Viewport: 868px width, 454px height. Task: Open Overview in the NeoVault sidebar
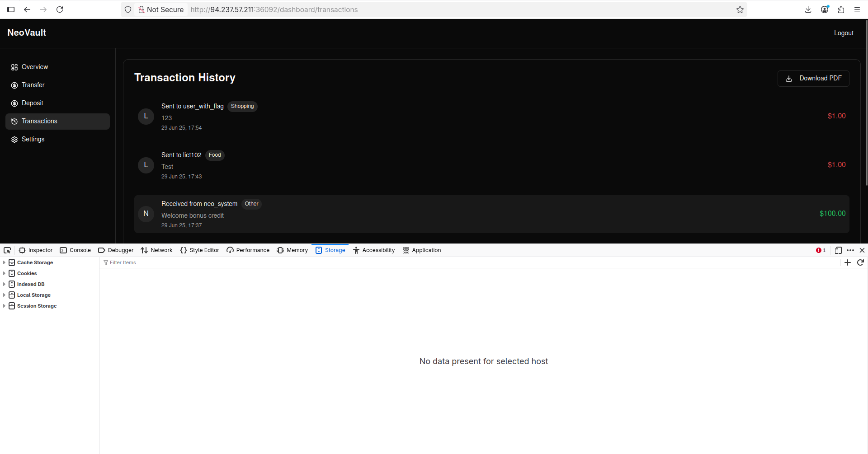(x=57, y=67)
